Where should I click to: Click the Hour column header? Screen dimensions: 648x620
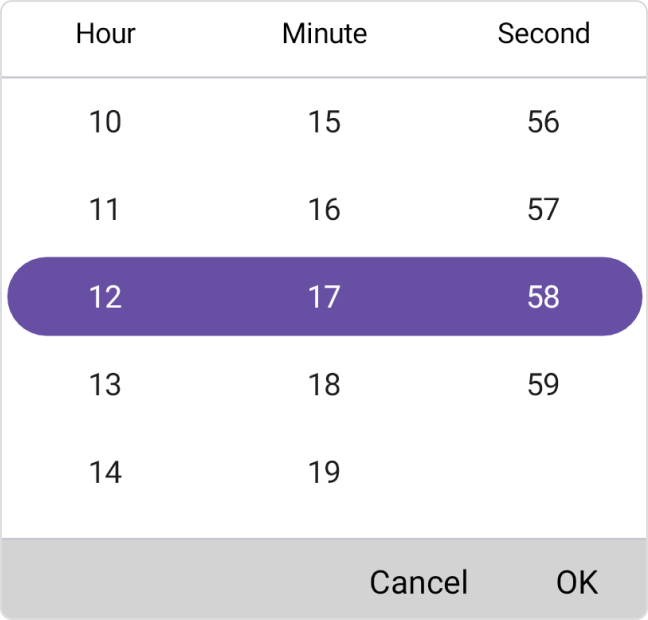[x=105, y=34]
